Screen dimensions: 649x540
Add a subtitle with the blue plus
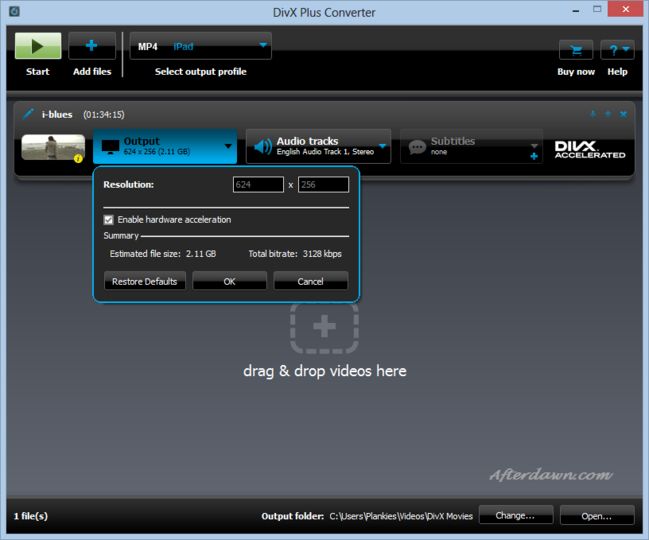534,156
